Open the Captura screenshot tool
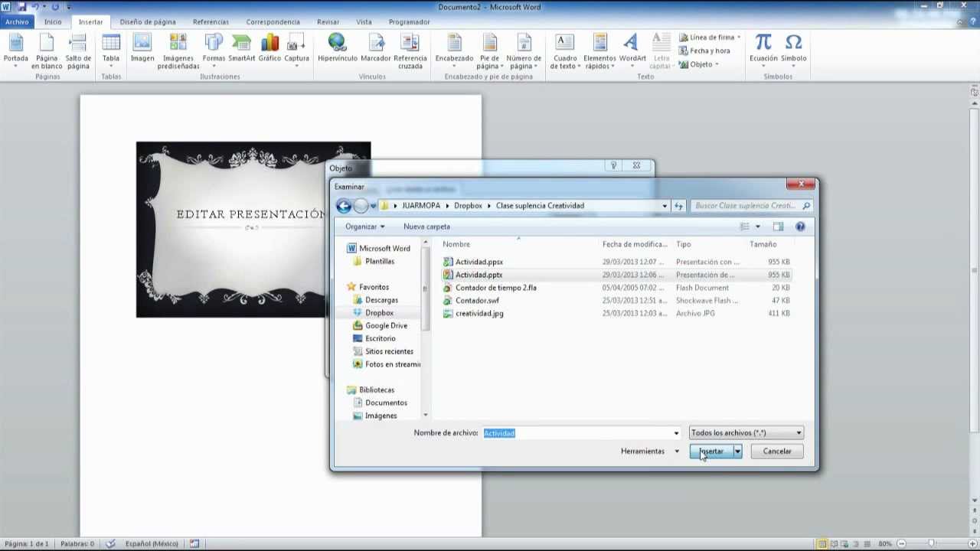The width and height of the screenshot is (980, 551). coord(296,51)
